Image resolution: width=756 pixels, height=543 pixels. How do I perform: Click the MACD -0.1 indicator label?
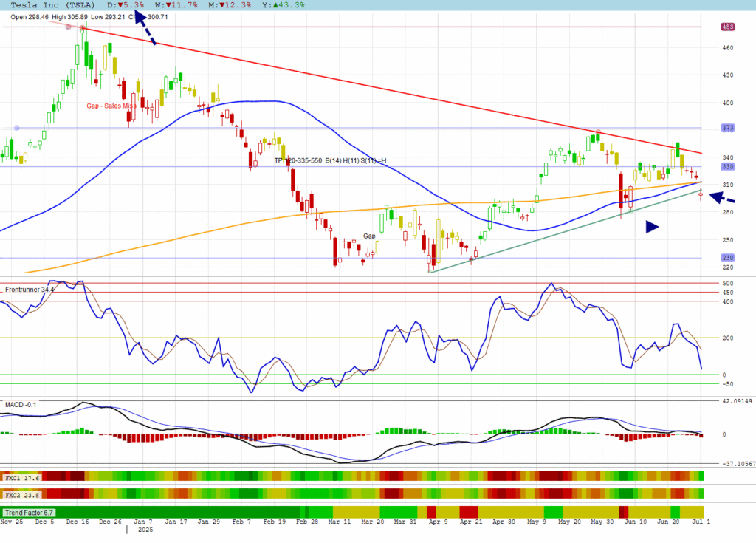coord(20,404)
